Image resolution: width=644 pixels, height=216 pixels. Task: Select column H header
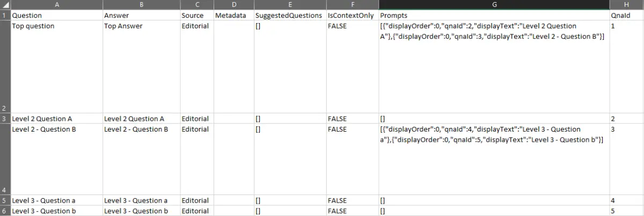[x=626, y=5]
